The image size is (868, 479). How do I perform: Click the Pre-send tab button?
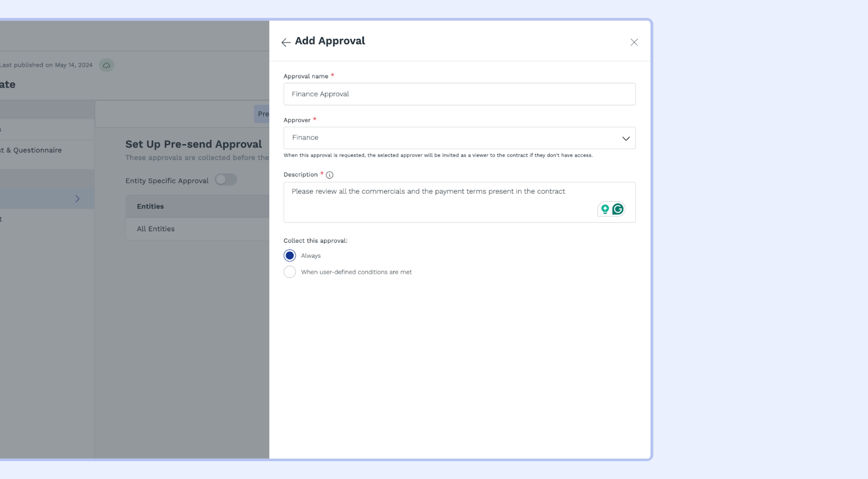tap(263, 114)
